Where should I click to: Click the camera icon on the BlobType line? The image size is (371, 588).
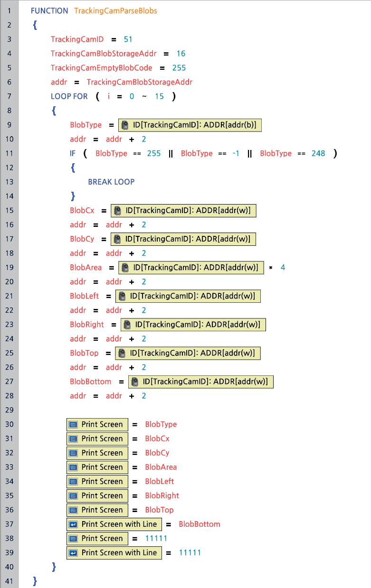125,125
